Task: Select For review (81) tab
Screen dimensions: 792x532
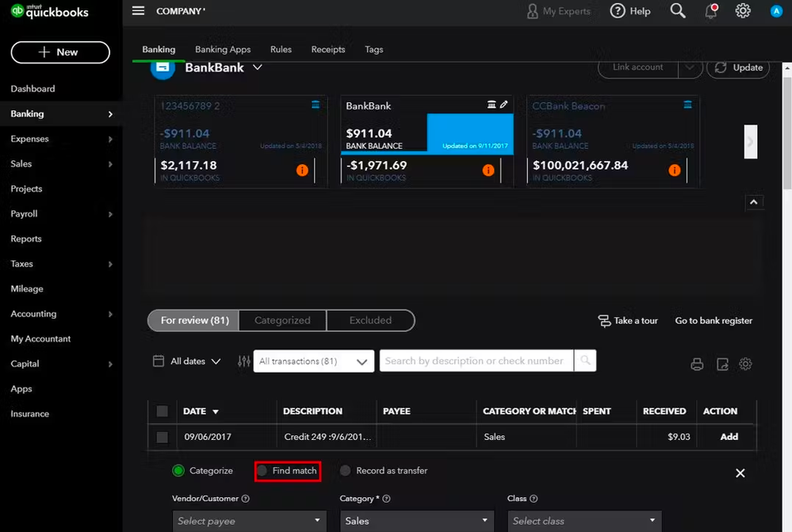Action: tap(194, 320)
